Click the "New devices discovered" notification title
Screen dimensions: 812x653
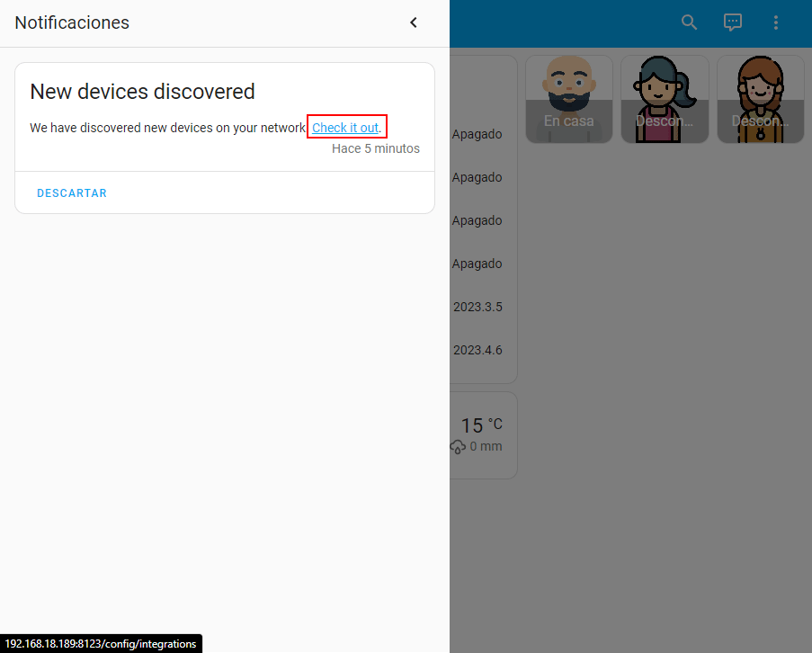coord(142,92)
